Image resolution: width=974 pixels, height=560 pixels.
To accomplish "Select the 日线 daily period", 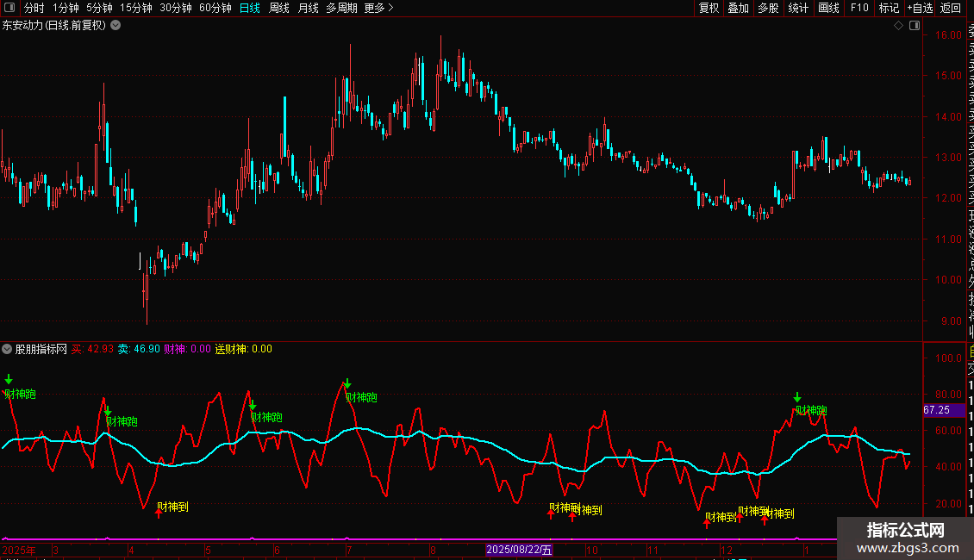I will [x=250, y=8].
